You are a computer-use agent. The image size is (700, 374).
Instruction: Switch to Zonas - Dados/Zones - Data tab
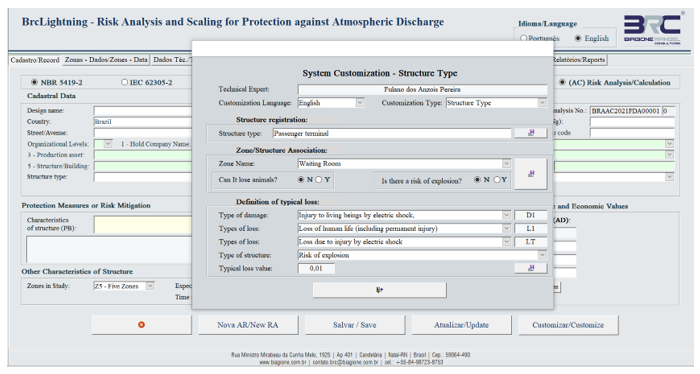pyautogui.click(x=106, y=59)
